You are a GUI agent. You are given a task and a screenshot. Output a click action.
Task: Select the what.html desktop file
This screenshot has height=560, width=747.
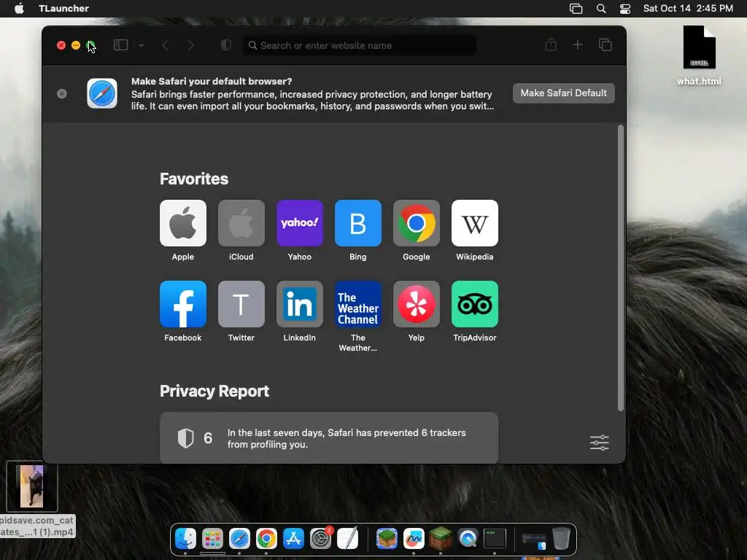[699, 55]
